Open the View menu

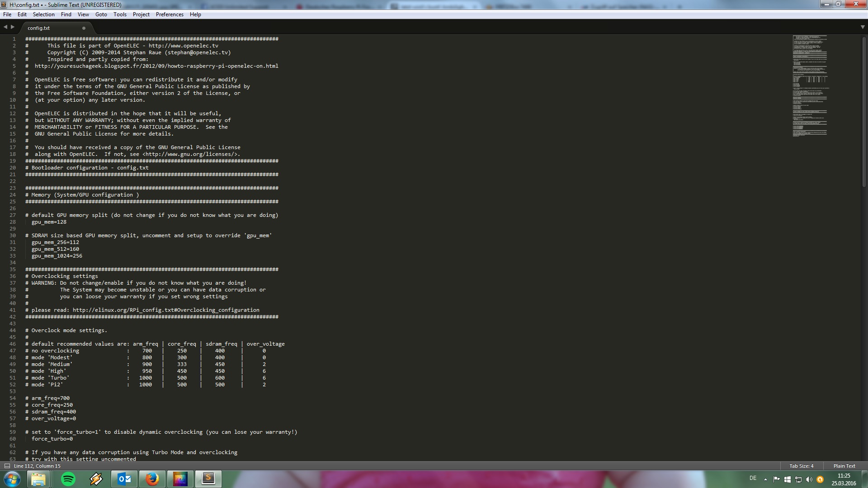click(83, 14)
